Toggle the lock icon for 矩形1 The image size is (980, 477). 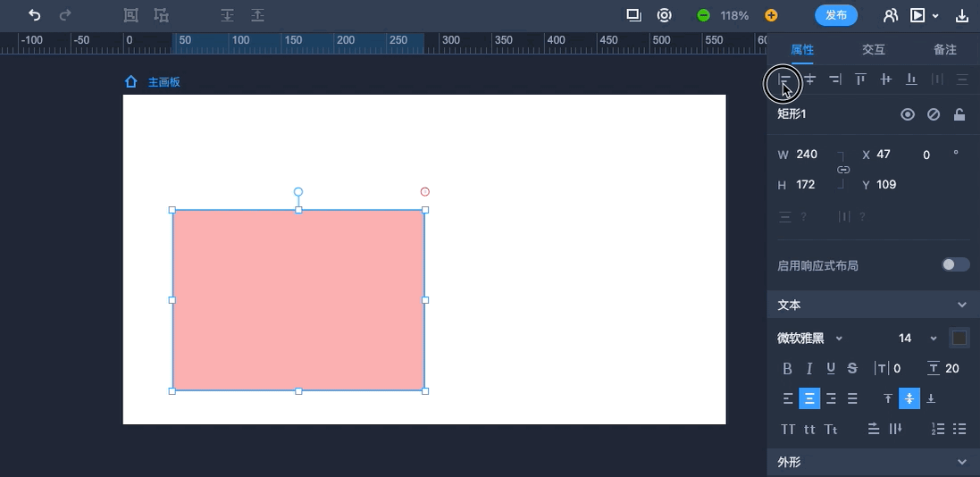pos(959,114)
